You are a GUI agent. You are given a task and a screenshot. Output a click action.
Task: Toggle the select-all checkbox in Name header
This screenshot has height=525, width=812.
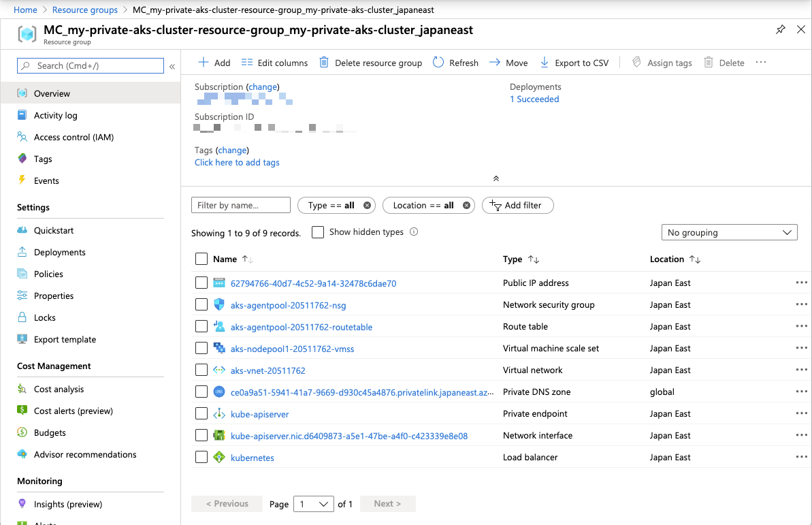click(x=201, y=259)
